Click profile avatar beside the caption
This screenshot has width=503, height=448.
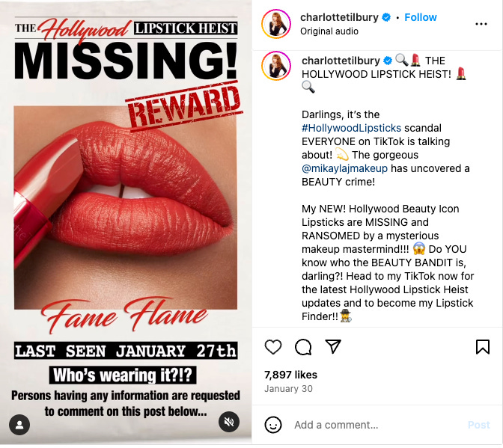point(276,66)
